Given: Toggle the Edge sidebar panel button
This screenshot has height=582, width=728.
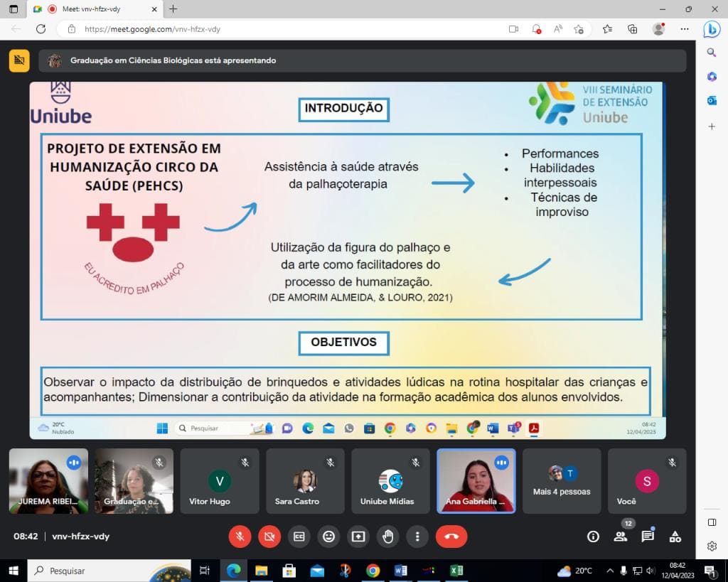Looking at the screenshot, I should point(712,522).
